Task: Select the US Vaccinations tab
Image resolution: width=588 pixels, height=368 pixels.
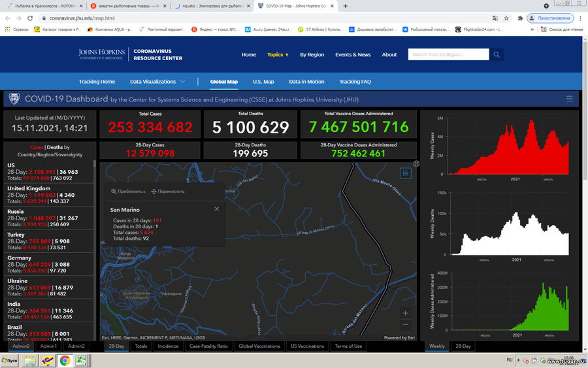Action: tap(307, 346)
